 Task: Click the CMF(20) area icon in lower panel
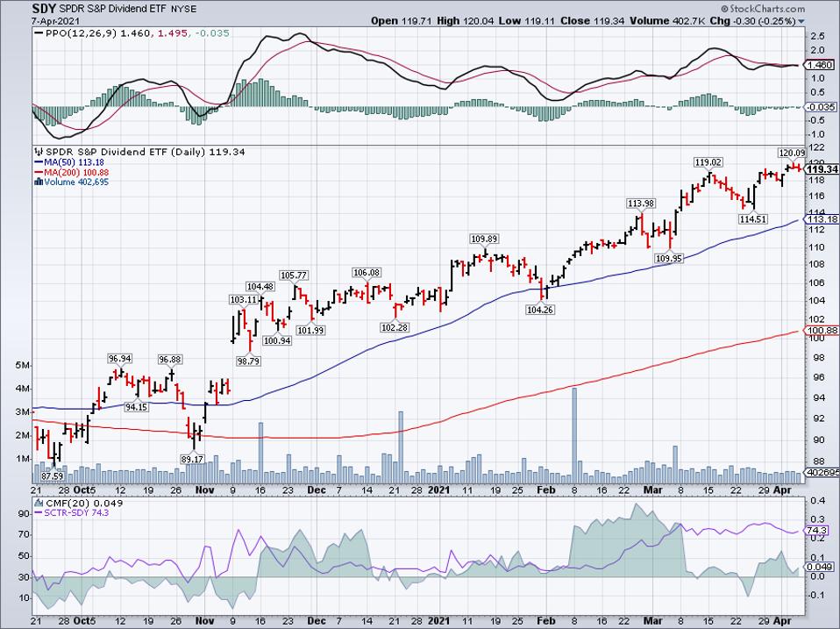39,503
